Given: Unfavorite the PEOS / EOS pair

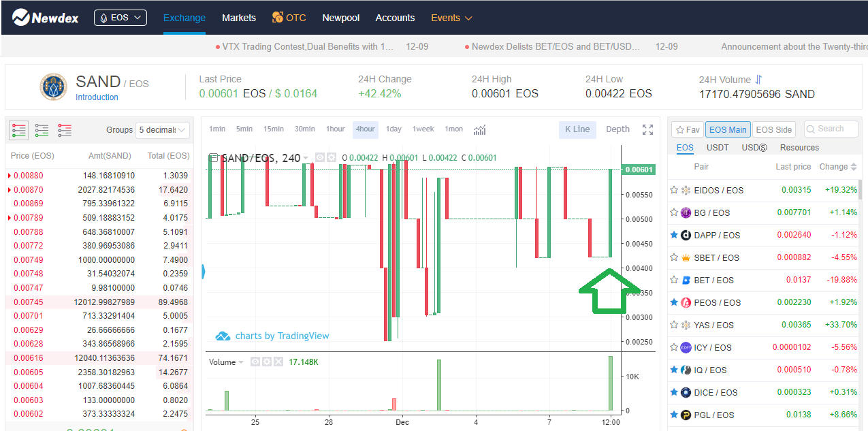Looking at the screenshot, I should (674, 303).
